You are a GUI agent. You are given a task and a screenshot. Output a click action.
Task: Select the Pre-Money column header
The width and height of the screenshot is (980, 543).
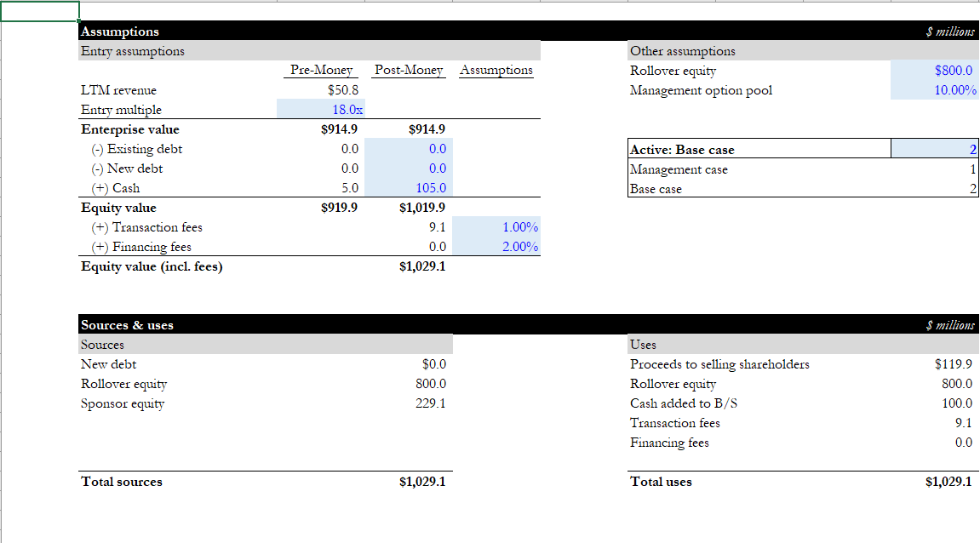pos(321,70)
